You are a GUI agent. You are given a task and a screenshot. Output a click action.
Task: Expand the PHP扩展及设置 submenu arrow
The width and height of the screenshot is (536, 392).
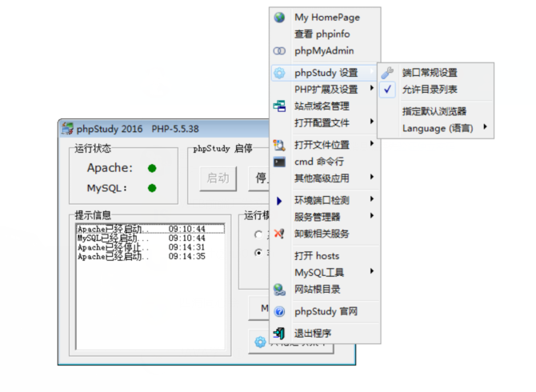372,88
